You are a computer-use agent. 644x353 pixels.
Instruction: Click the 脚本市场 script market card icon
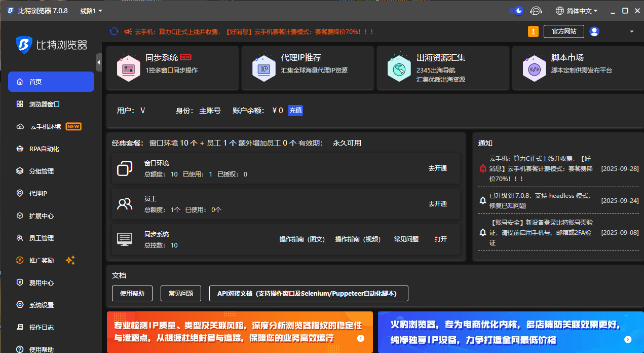pos(534,67)
